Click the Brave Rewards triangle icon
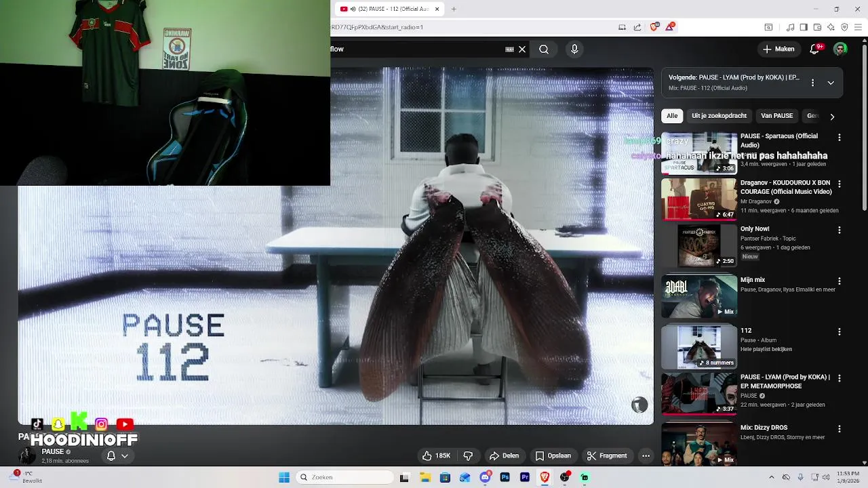This screenshot has width=868, height=488. 671,27
